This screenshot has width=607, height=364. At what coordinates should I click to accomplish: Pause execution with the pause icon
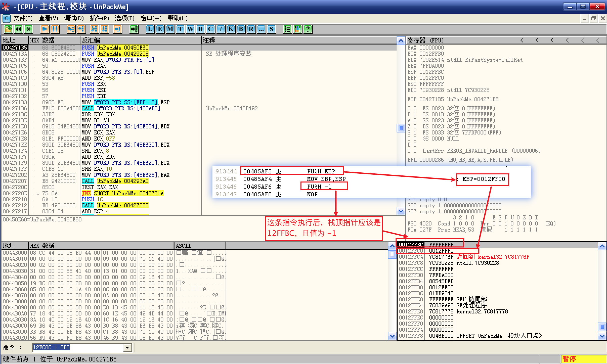point(55,29)
